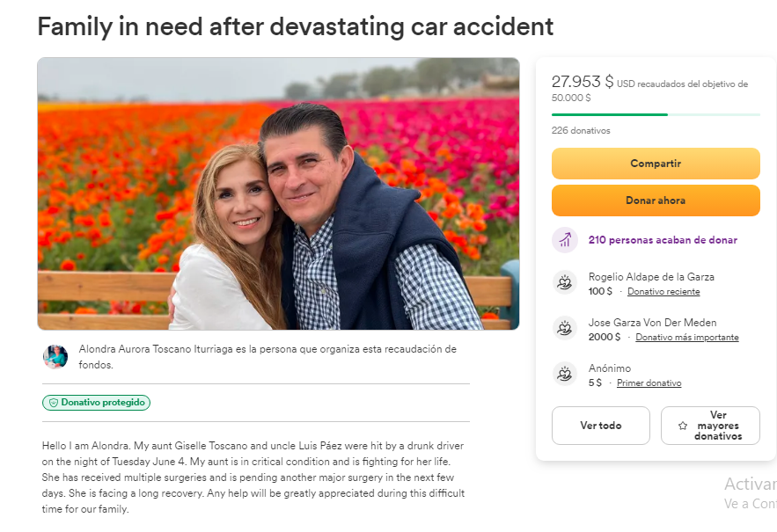Image resolution: width=777 pixels, height=532 pixels.
Task: Click the 27.953 $ raised amount
Action: click(582, 82)
